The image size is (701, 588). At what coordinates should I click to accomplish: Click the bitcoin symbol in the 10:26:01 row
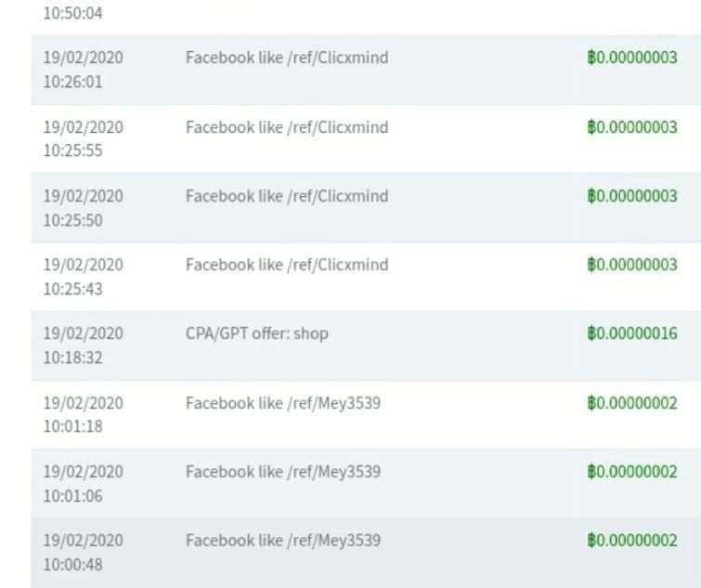click(x=591, y=58)
